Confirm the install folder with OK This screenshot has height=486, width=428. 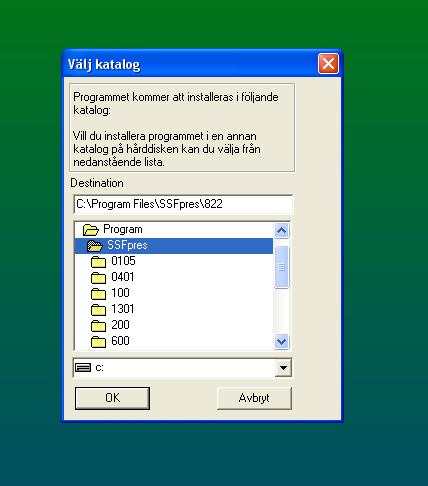tap(112, 398)
